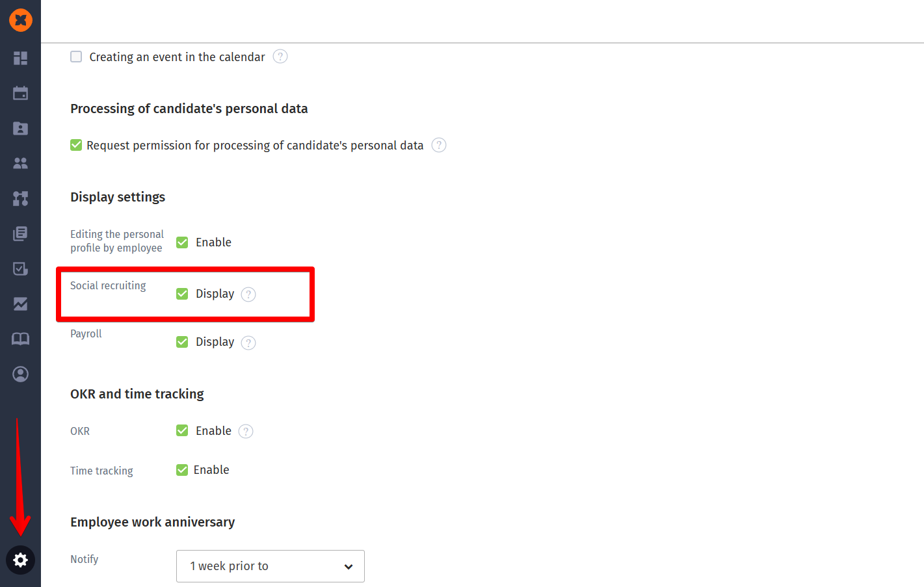Click the orange app logo

[x=21, y=20]
